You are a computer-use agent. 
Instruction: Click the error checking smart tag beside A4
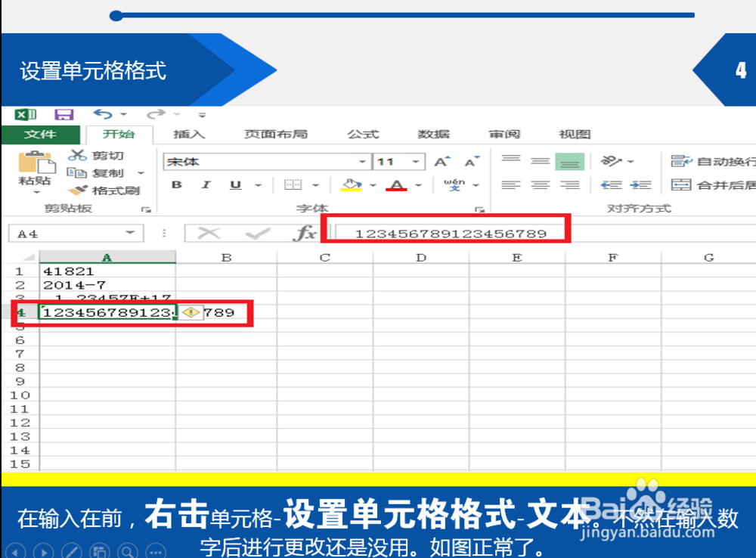click(191, 312)
